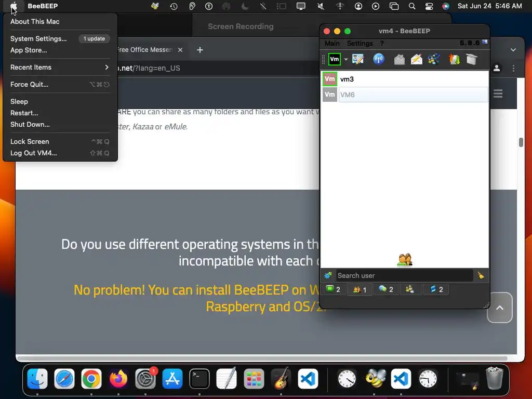Click the browser vertical scrollbar thumb

[x=521, y=142]
